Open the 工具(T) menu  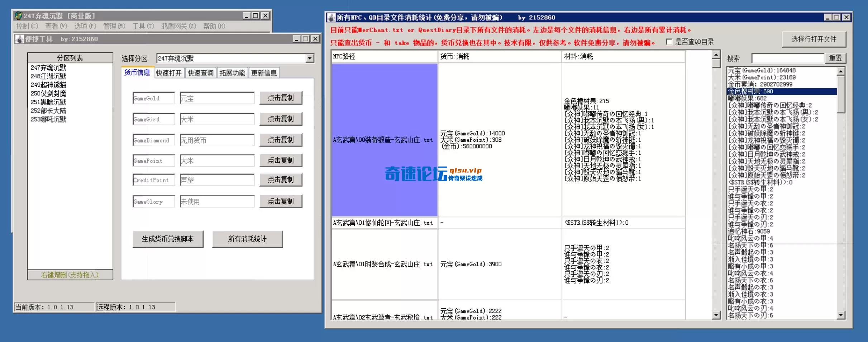143,26
